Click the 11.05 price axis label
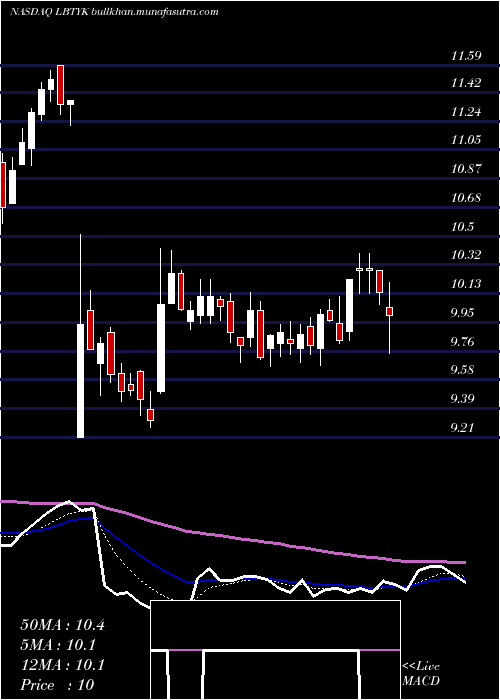This screenshot has height=700, width=500. click(x=466, y=140)
